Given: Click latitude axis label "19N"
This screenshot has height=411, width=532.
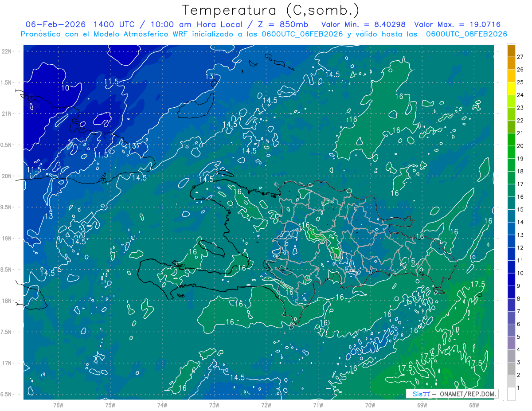Looking at the screenshot, I should tap(7, 239).
